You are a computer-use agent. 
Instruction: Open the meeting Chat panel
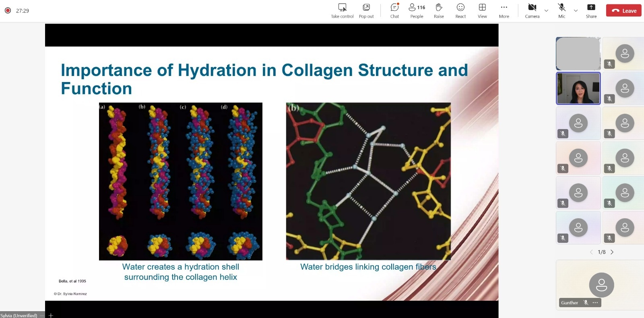click(394, 11)
